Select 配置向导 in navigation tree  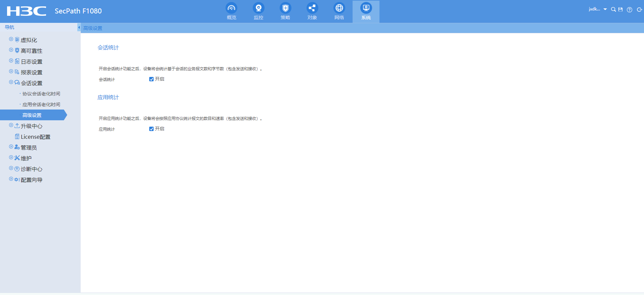32,180
